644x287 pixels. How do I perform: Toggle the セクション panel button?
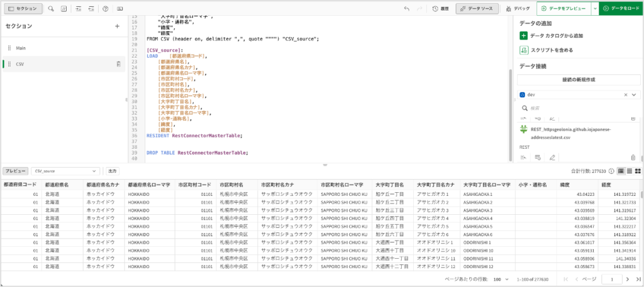click(23, 9)
